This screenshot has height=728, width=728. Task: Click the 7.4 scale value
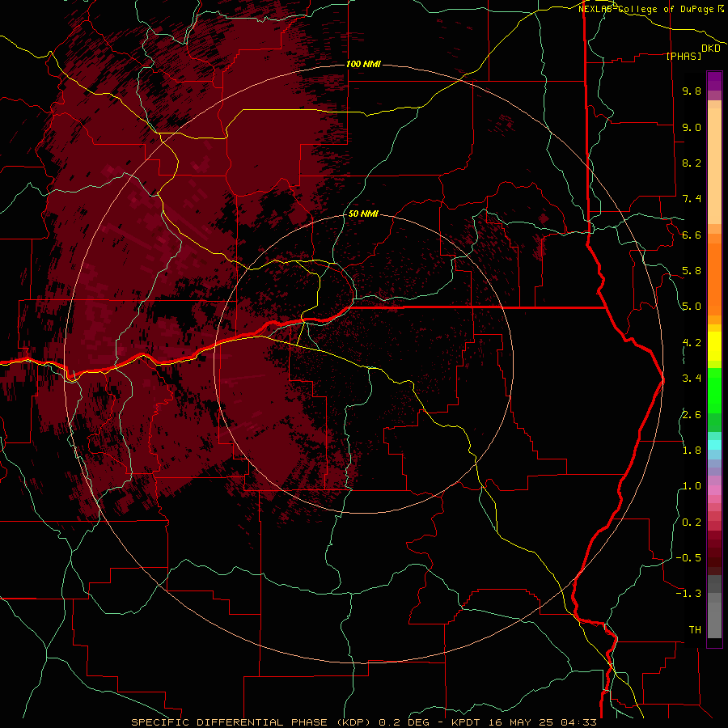692,199
